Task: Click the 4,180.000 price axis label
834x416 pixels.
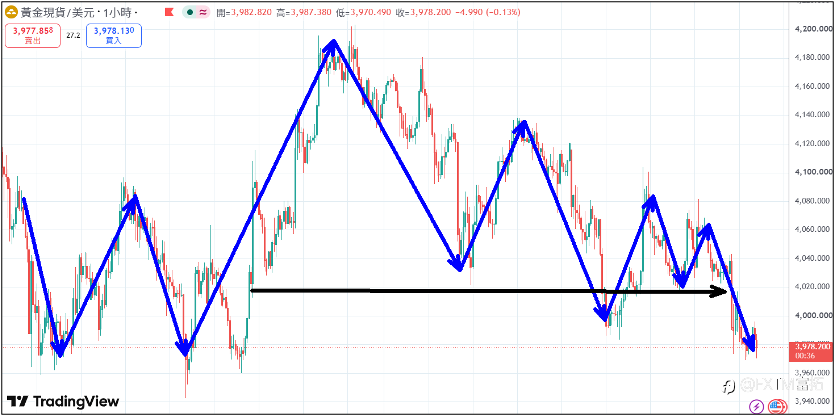Action: [x=812, y=57]
